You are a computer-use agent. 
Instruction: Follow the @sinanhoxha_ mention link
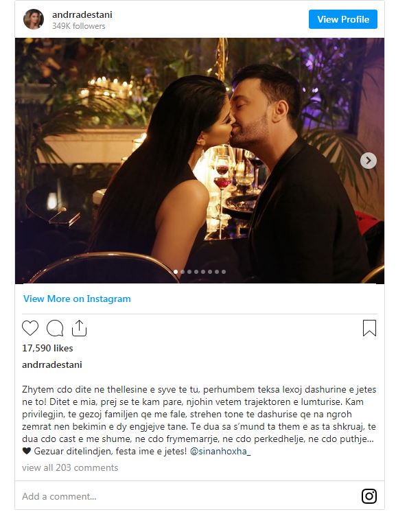pos(220,452)
